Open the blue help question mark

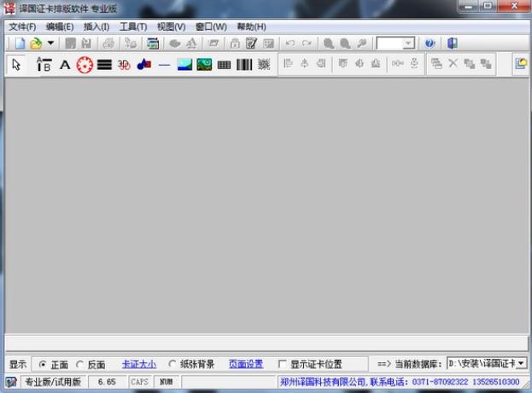[x=430, y=43]
